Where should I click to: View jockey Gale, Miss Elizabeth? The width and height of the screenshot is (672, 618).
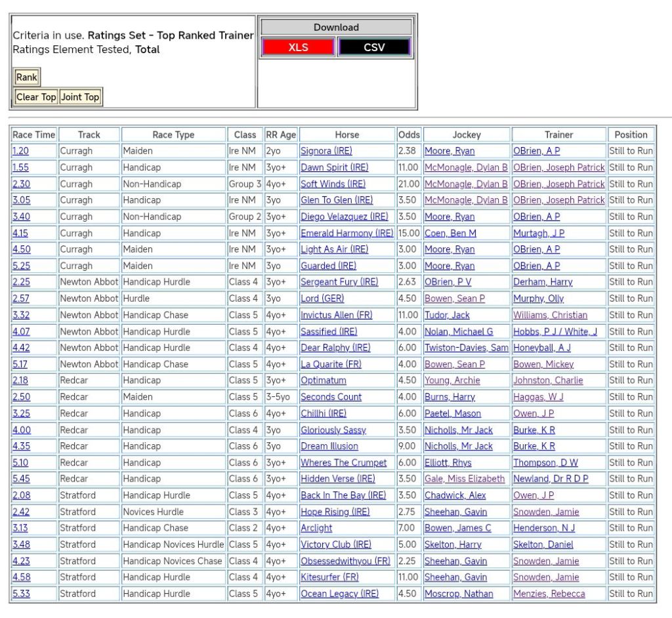point(465,479)
